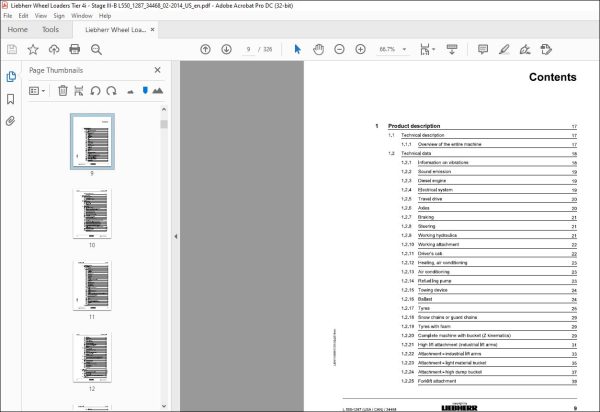Image resolution: width=600 pixels, height=412 pixels.
Task: Click the page number input field
Action: click(249, 49)
